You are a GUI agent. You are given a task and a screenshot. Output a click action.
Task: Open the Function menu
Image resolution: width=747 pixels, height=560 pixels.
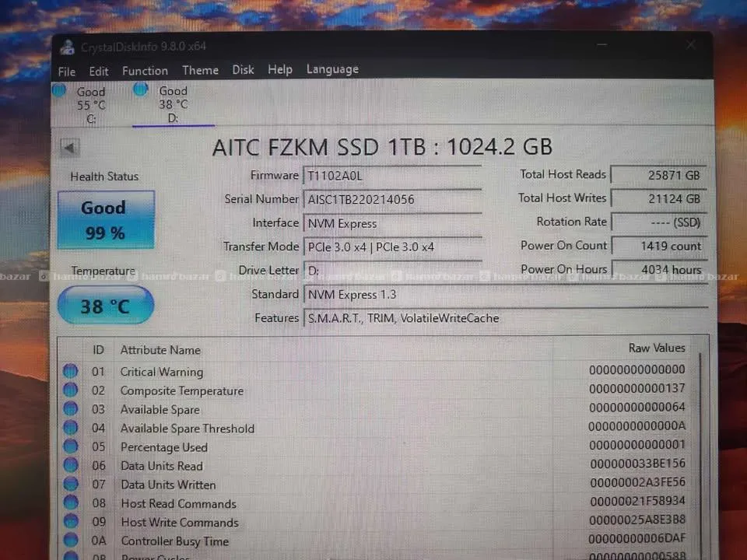[x=145, y=71]
